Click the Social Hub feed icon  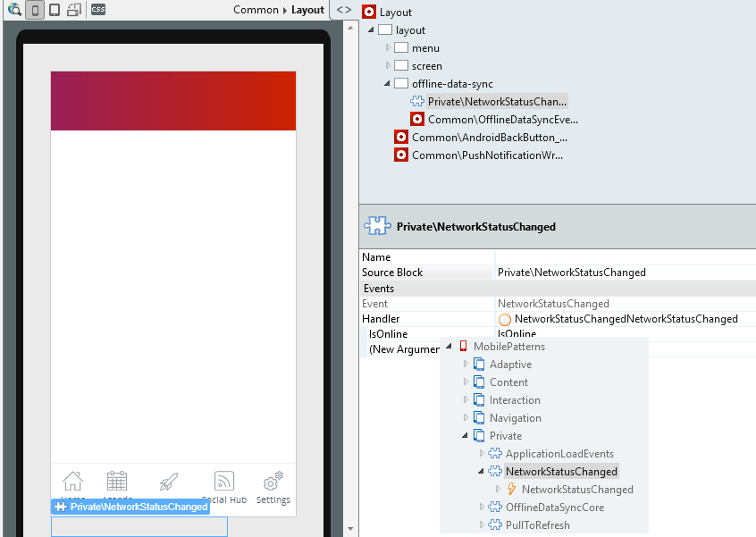pyautogui.click(x=224, y=482)
